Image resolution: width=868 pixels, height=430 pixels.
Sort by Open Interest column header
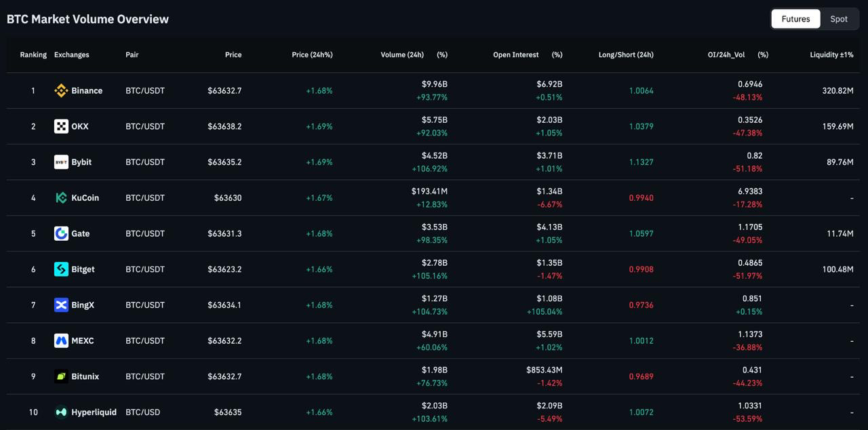point(516,55)
